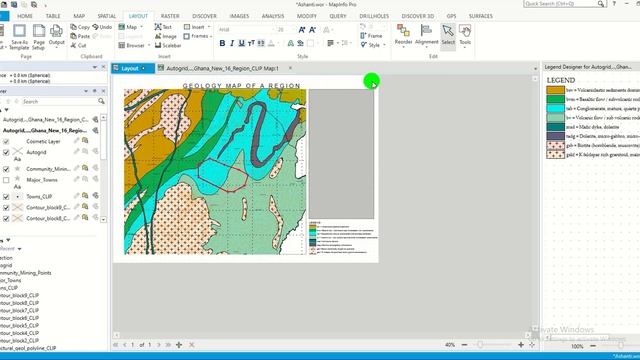The image size is (640, 360).
Task: Click the search magnifier in layer panel
Action: (x=101, y=101)
